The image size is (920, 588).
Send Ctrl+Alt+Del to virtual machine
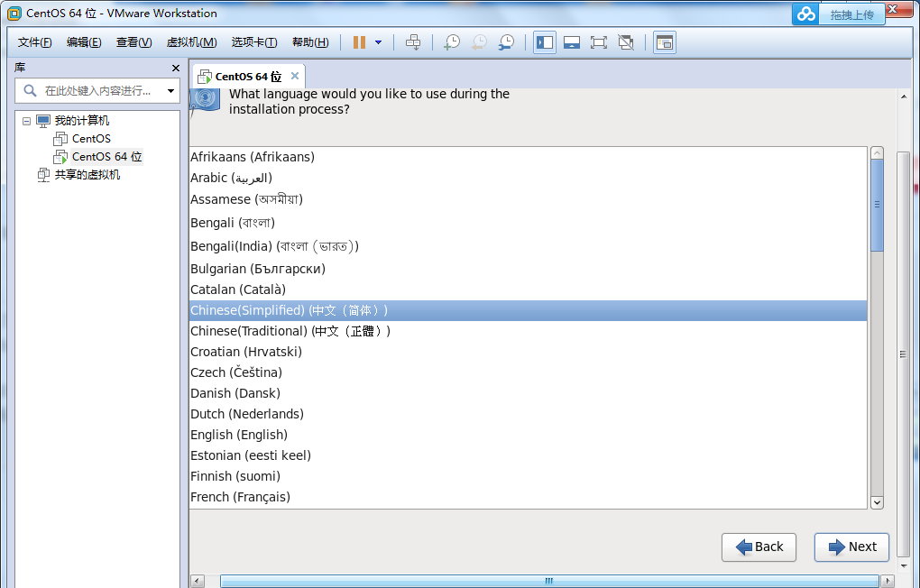click(x=413, y=42)
